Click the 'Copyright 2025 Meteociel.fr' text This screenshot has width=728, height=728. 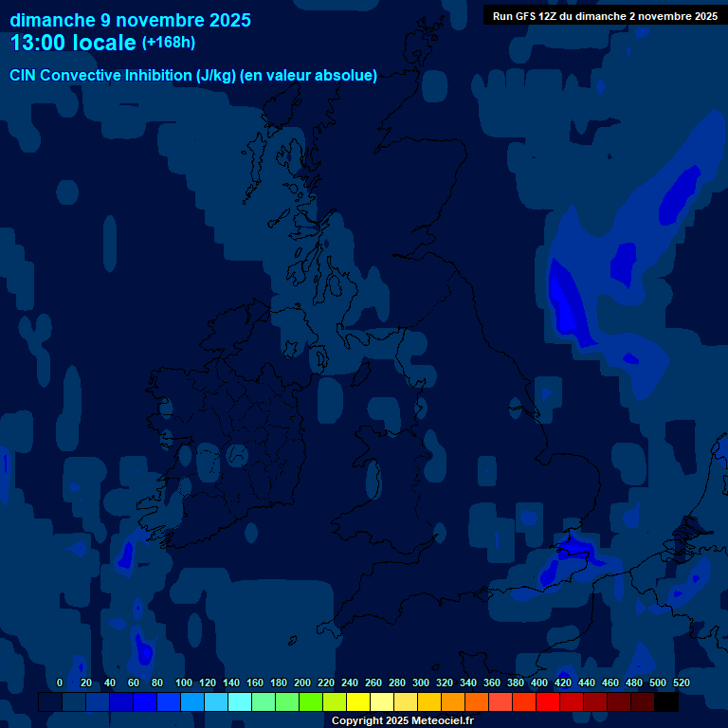(x=403, y=720)
